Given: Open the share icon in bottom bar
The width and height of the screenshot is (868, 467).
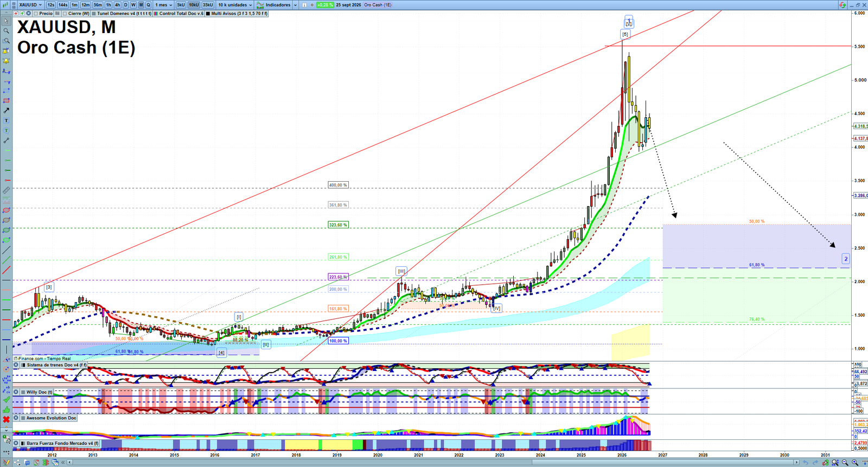Looking at the screenshot, I should point(17,463).
